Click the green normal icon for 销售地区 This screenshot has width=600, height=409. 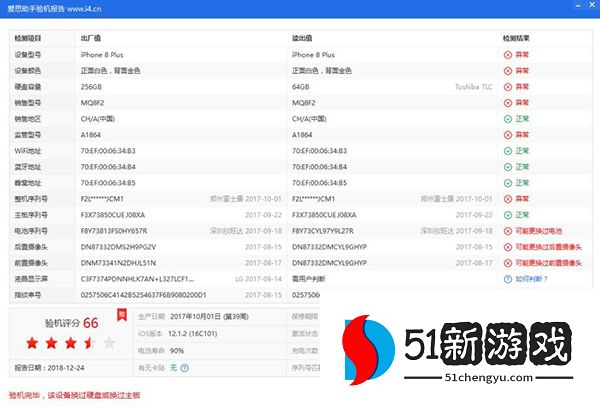tap(508, 119)
